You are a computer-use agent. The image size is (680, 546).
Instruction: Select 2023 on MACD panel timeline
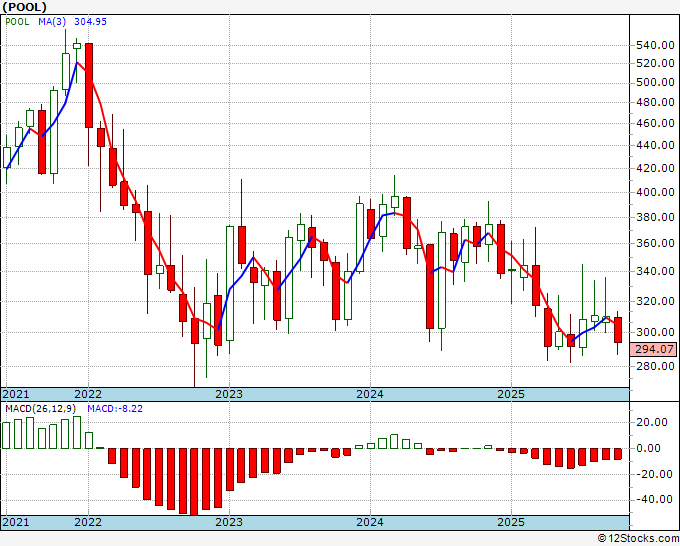pos(229,522)
